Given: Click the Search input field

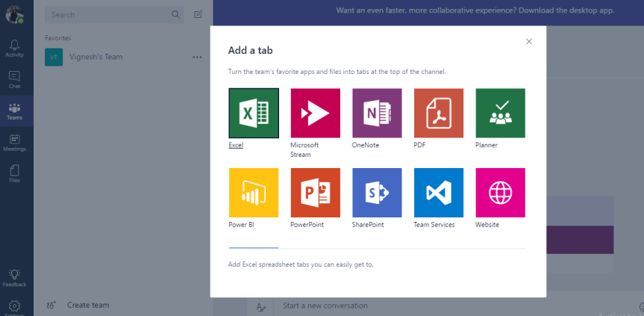Looking at the screenshot, I should pos(108,14).
